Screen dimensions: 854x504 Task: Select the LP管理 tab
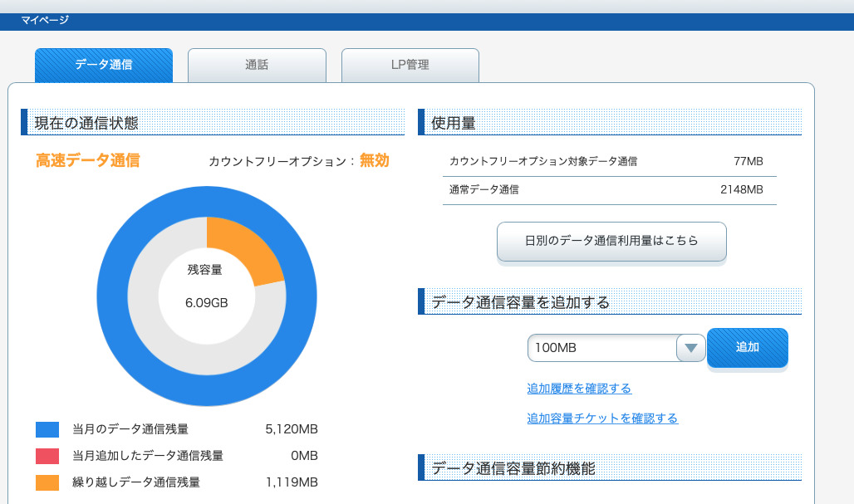[410, 65]
